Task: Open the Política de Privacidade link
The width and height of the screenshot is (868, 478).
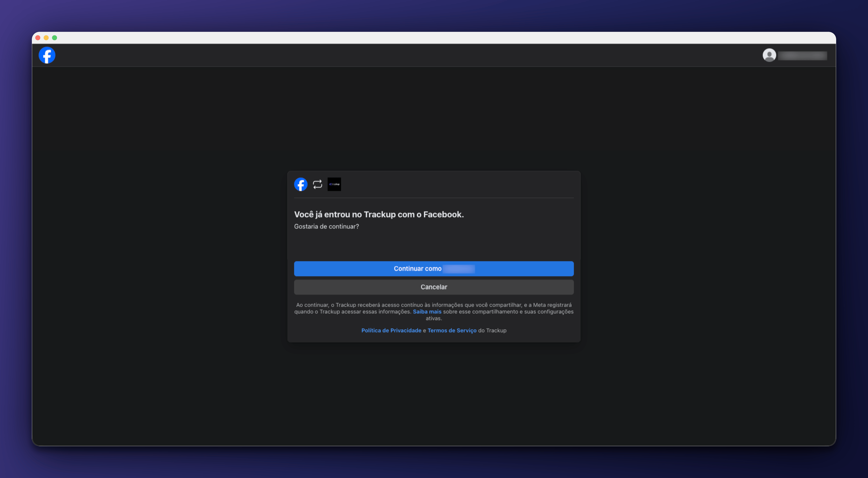Action: click(x=391, y=331)
